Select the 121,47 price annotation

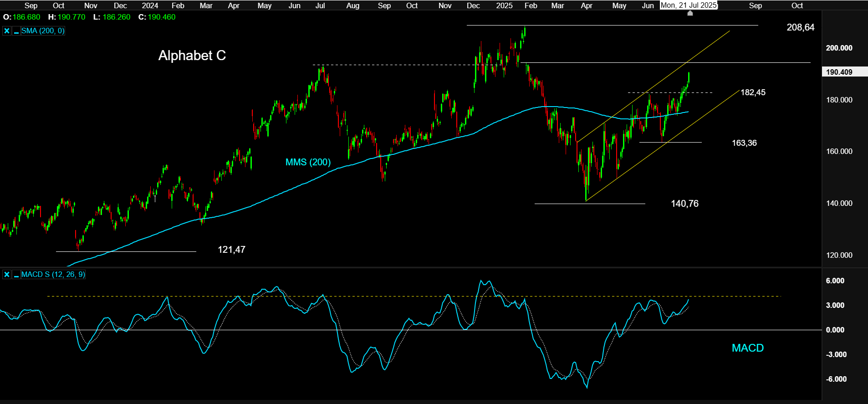pyautogui.click(x=231, y=250)
